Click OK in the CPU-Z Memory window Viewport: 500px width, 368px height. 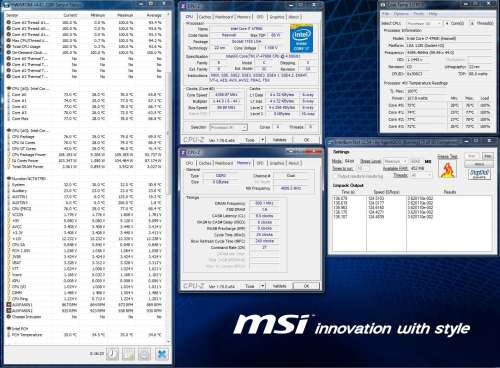(x=306, y=286)
